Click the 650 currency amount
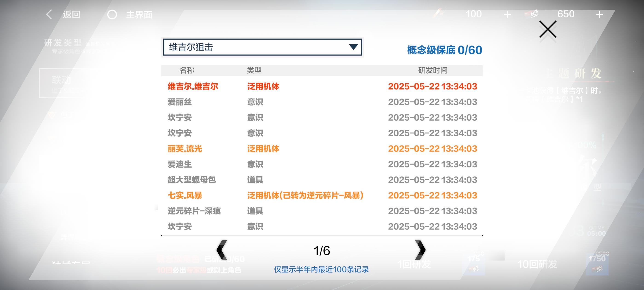The width and height of the screenshot is (644, 290). 566,14
